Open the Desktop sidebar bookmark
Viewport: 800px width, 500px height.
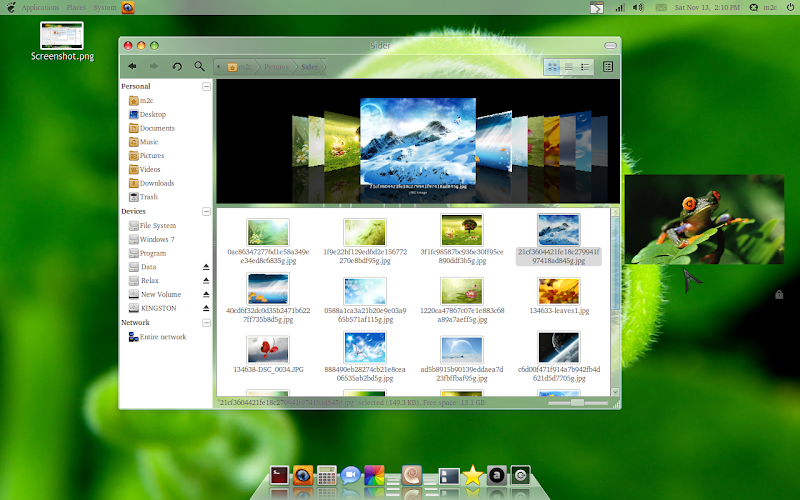tap(147, 114)
